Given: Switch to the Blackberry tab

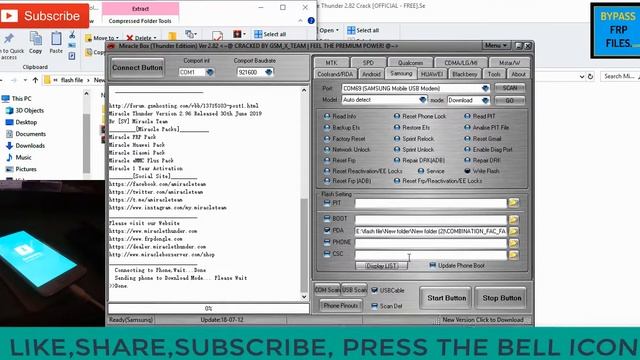Looking at the screenshot, I should point(464,74).
